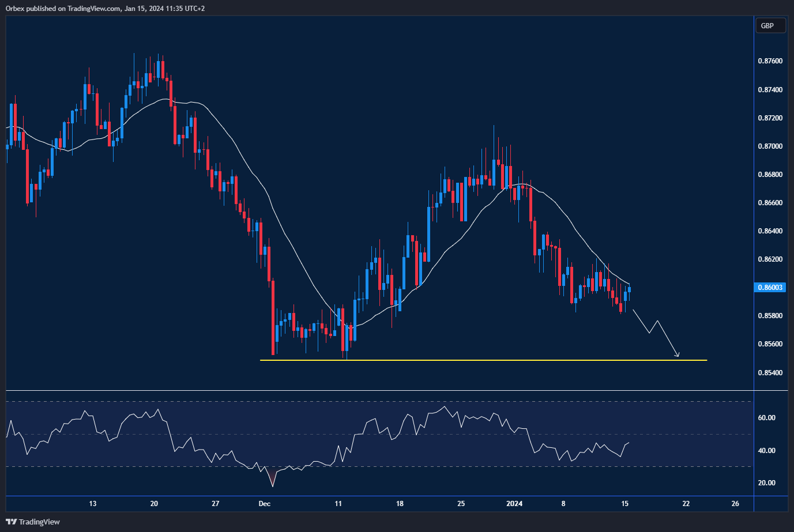Click the current price label 0.86003
The width and height of the screenshot is (794, 532).
click(770, 287)
